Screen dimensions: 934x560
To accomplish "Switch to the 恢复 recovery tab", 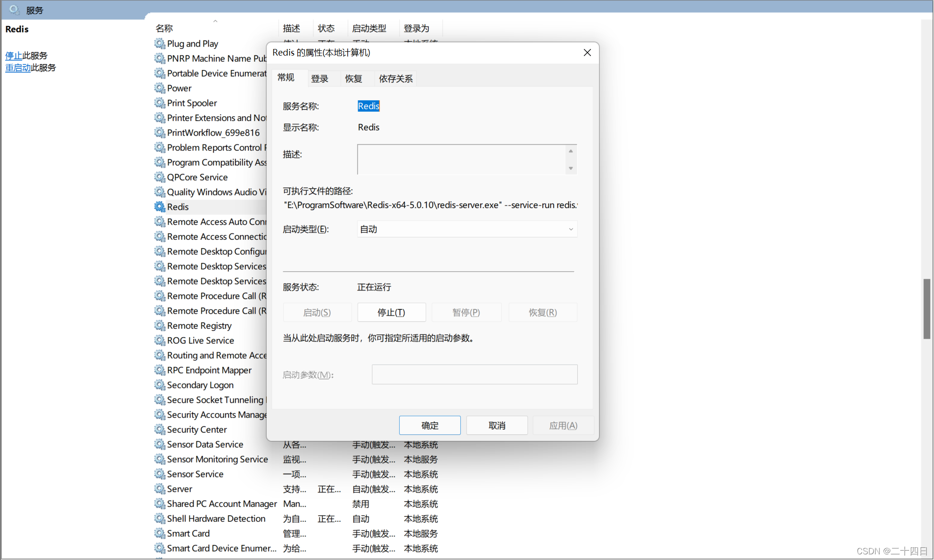I will 353,79.
